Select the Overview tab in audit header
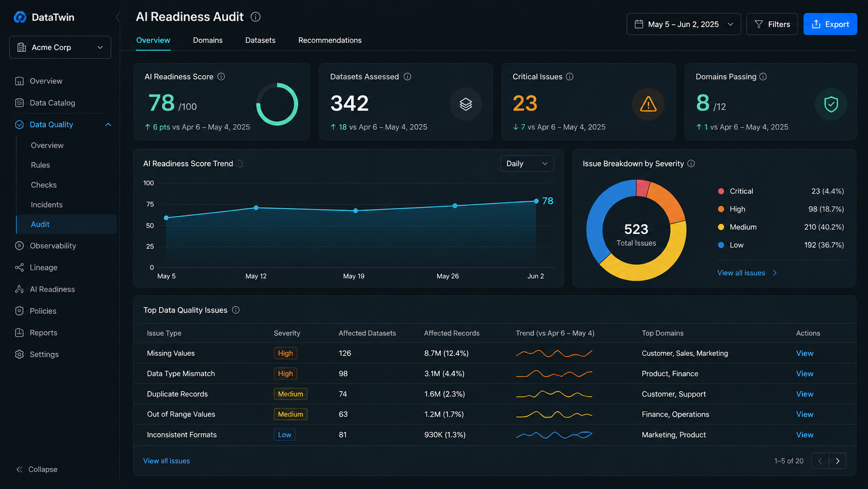Image resolution: width=868 pixels, height=489 pixels. (x=153, y=41)
